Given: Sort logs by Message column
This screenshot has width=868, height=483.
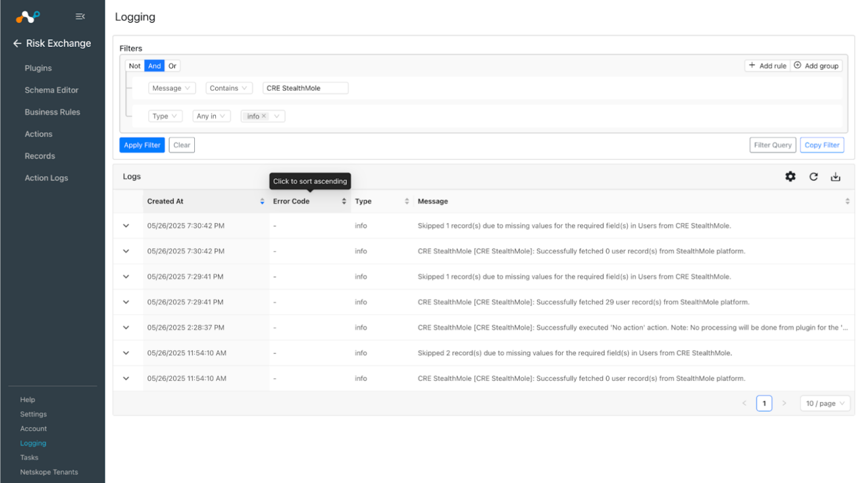Looking at the screenshot, I should pyautogui.click(x=848, y=201).
